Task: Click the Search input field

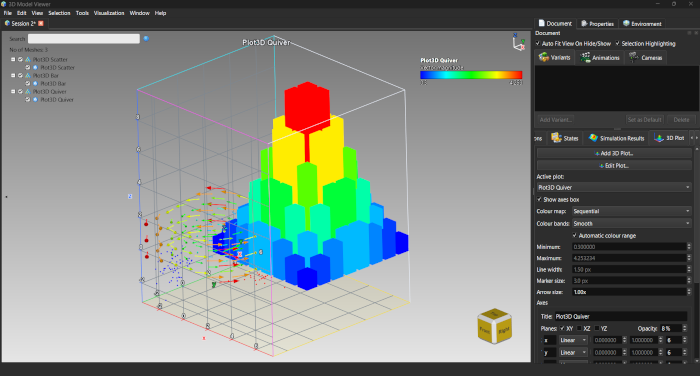Action: click(84, 39)
